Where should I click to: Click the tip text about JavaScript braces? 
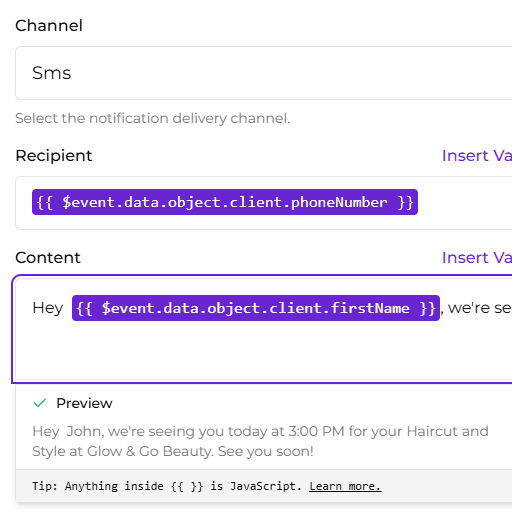tap(167, 486)
